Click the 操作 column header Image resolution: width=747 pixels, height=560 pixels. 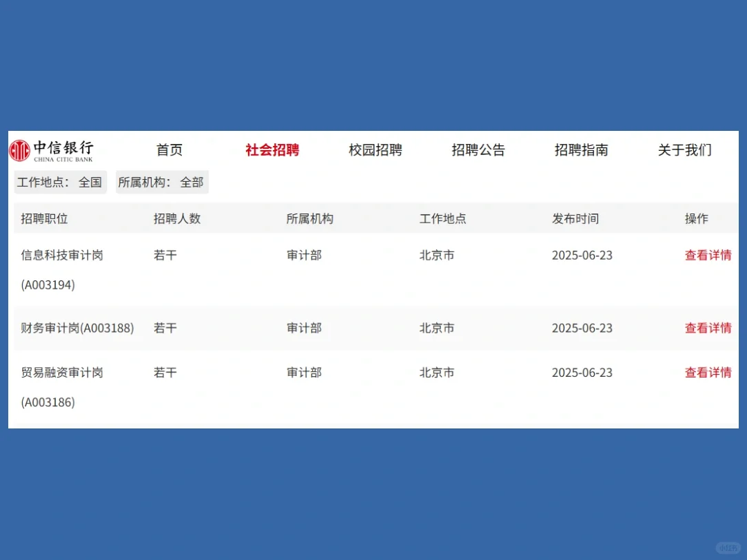tap(697, 218)
